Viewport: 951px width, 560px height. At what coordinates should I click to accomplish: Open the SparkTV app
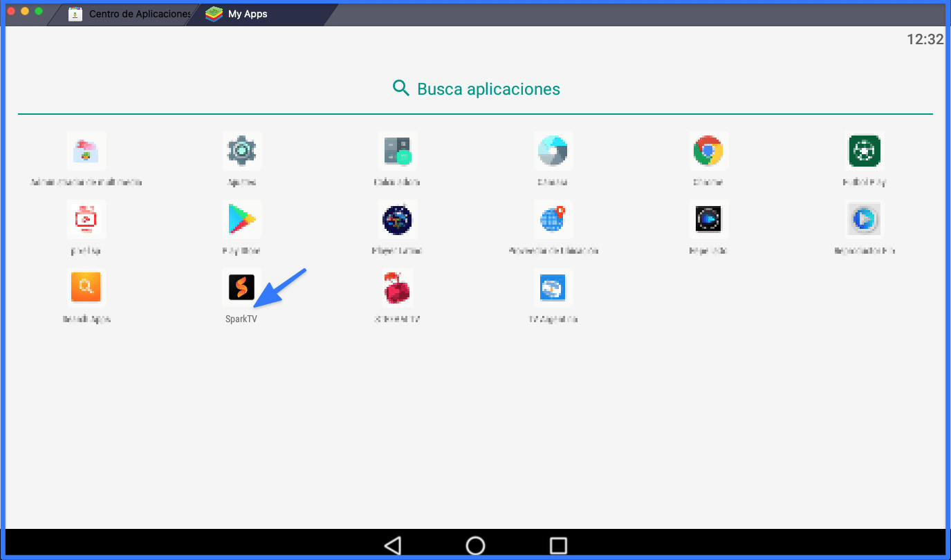click(242, 288)
